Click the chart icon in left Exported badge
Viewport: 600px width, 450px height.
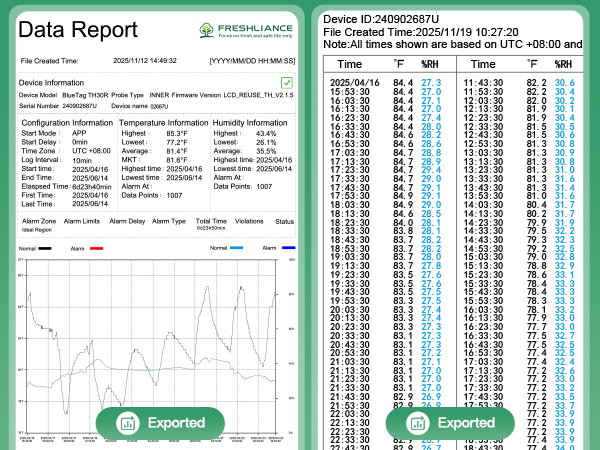click(x=127, y=423)
